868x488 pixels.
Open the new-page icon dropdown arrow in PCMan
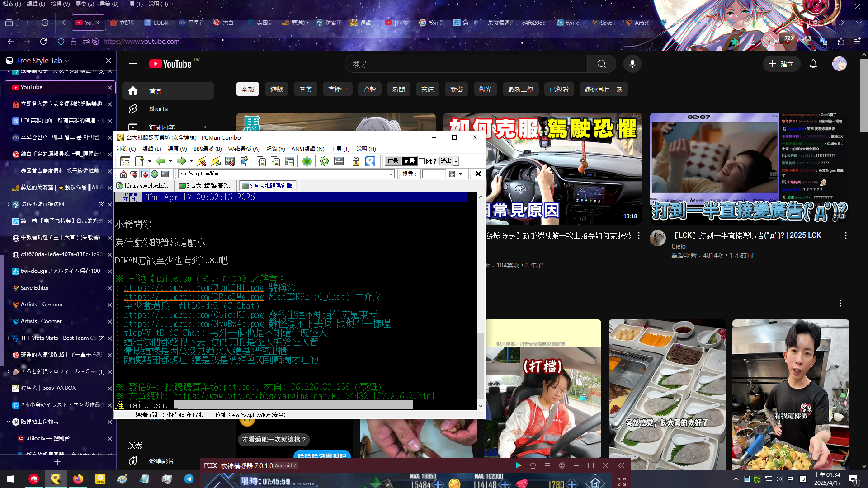pos(150,161)
